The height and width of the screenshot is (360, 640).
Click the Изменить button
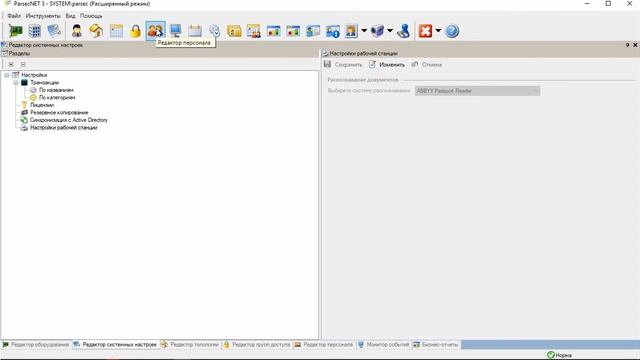click(387, 64)
